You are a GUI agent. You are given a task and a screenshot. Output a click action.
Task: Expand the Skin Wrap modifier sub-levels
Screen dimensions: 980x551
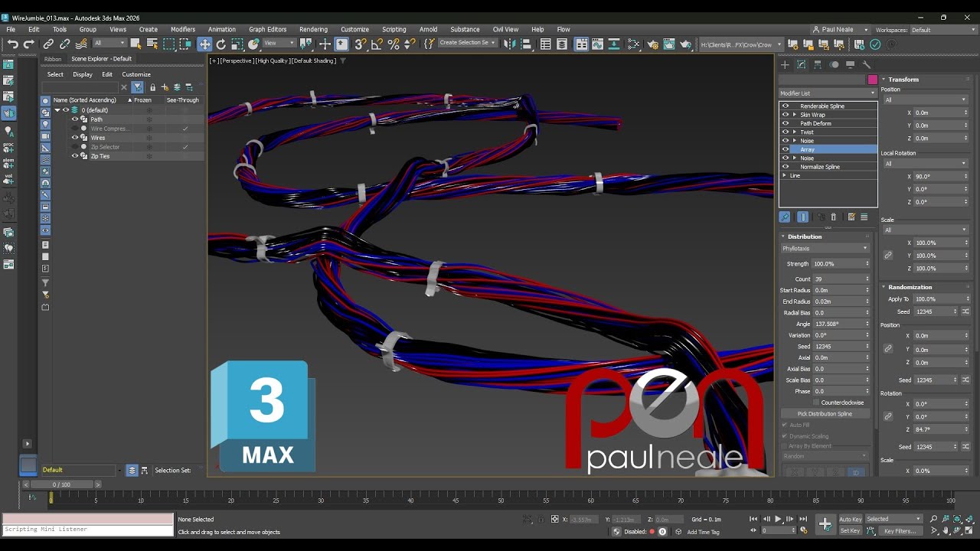coord(794,115)
